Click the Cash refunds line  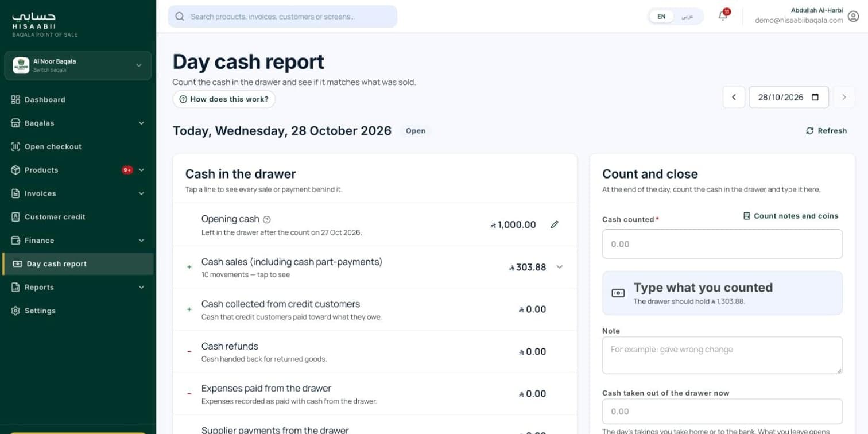[375, 351]
